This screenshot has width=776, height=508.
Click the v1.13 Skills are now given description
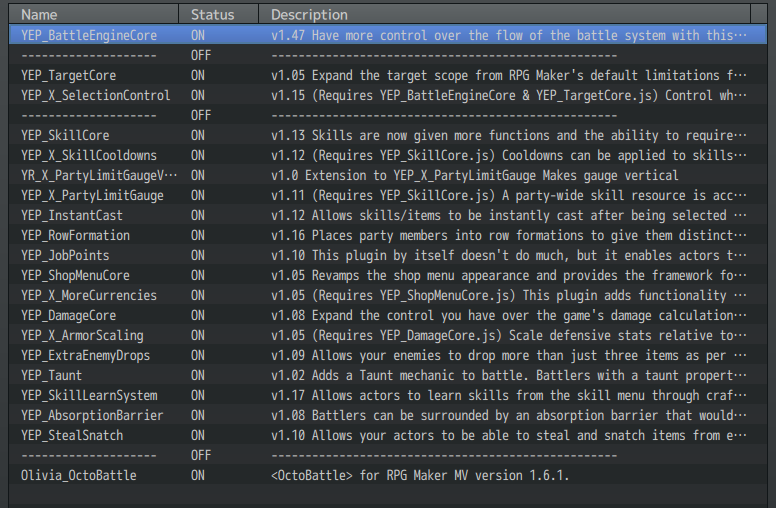coord(509,135)
